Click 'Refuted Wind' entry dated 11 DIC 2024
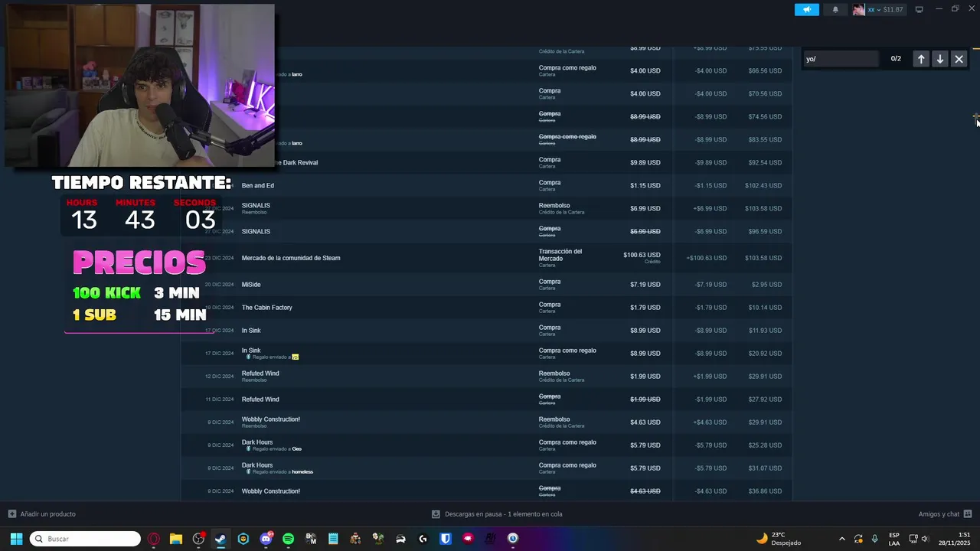 [260, 399]
